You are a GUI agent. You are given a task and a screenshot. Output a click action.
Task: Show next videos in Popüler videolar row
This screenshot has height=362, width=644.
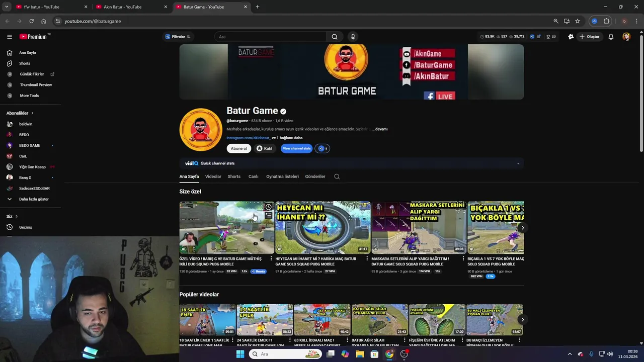click(x=522, y=320)
